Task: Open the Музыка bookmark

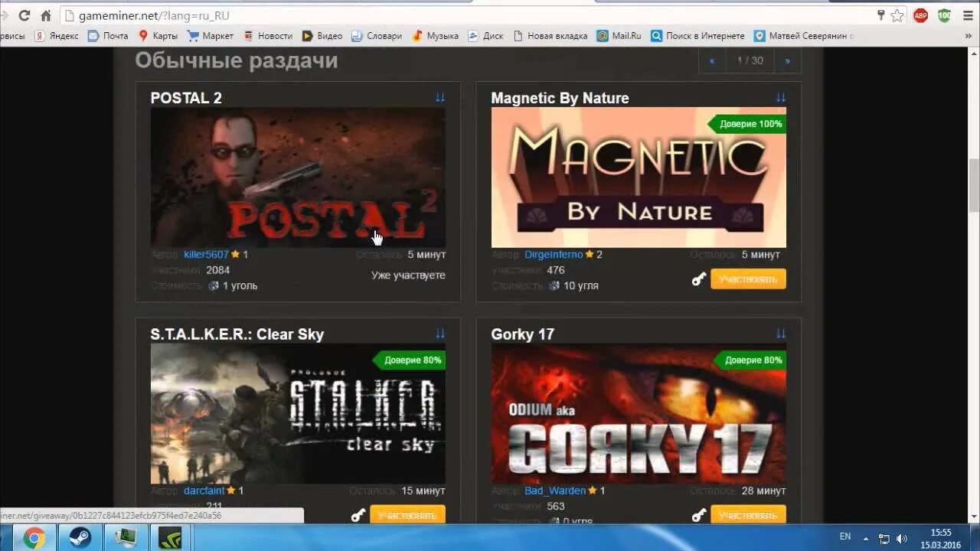Action: (435, 36)
